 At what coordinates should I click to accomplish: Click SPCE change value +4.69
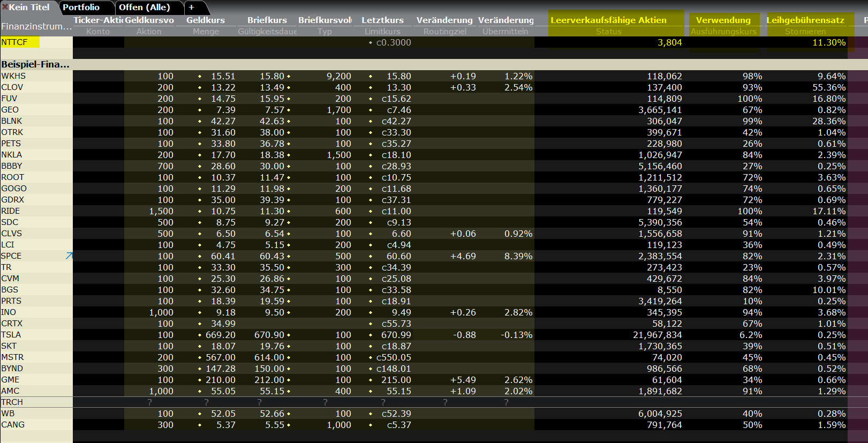[463, 256]
